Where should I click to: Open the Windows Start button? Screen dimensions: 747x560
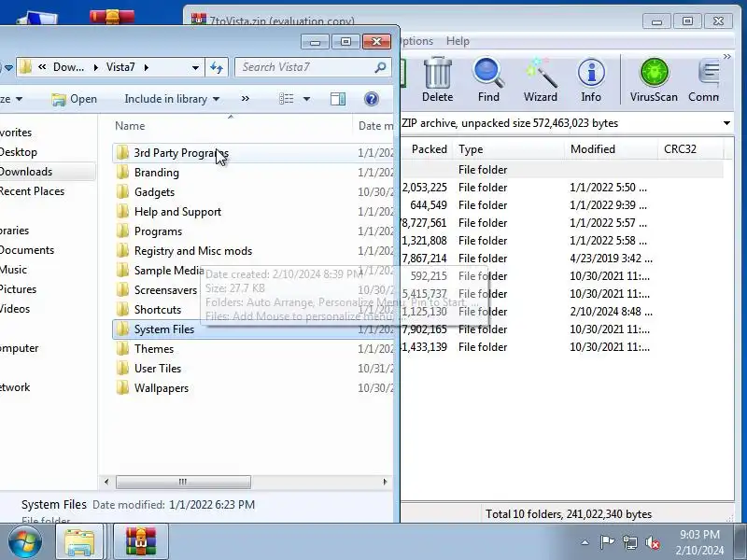[25, 541]
